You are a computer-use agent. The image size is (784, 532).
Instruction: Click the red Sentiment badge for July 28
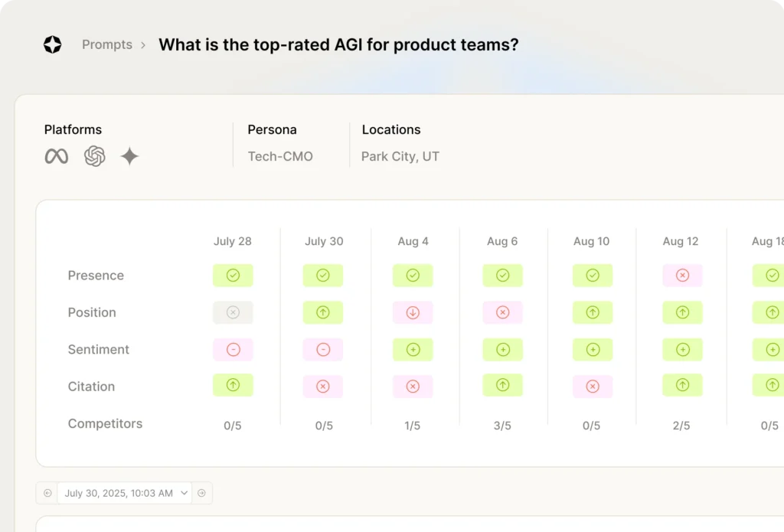(x=233, y=349)
